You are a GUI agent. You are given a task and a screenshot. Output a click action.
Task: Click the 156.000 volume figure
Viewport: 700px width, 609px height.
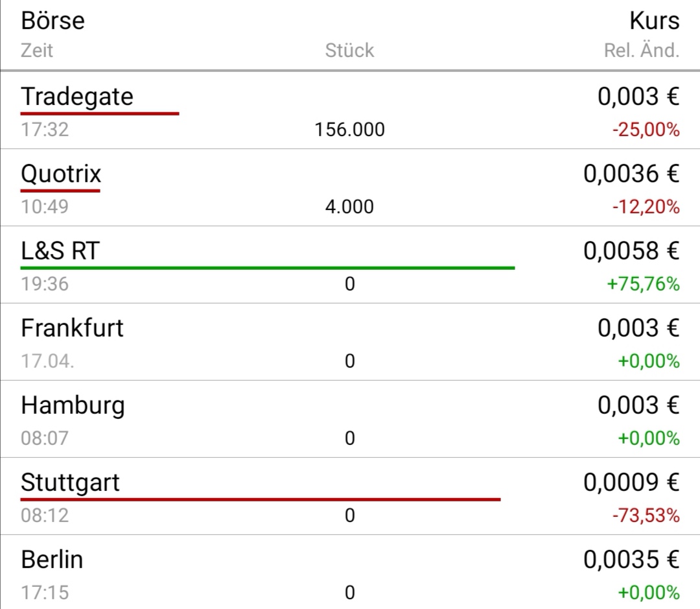click(349, 130)
